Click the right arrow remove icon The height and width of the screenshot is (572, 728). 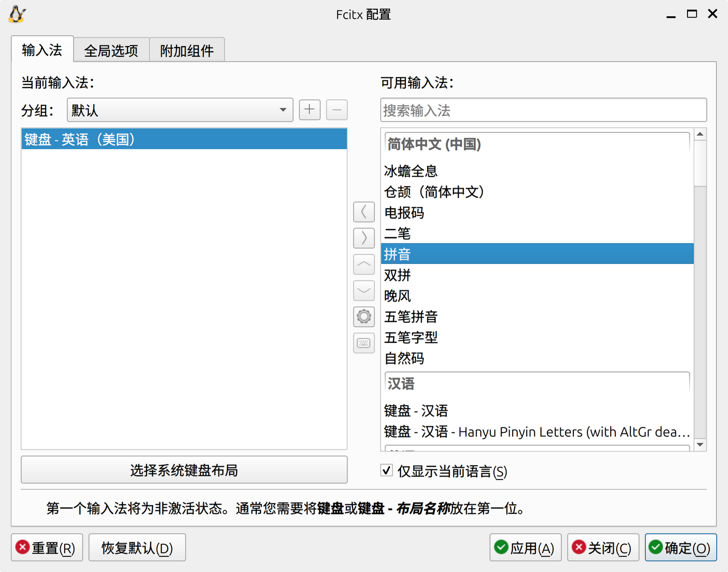coord(363,238)
